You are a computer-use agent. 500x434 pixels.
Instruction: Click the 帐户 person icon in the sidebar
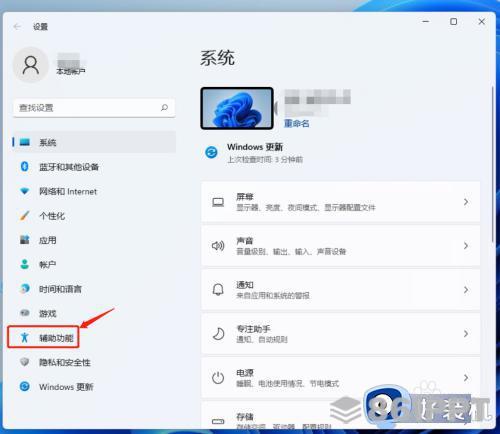(x=24, y=264)
